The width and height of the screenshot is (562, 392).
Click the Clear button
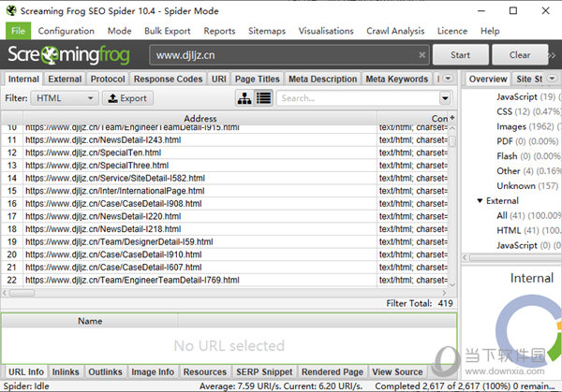tap(520, 55)
